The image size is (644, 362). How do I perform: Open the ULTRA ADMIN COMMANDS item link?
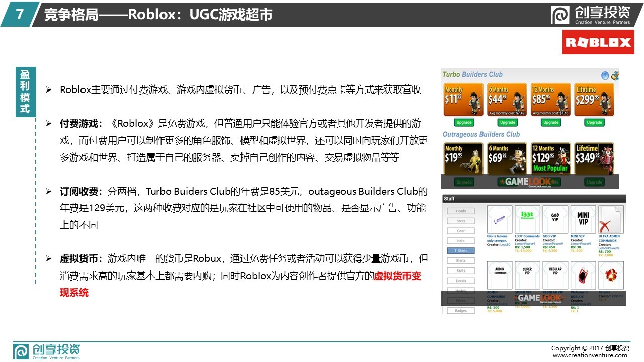[609, 238]
